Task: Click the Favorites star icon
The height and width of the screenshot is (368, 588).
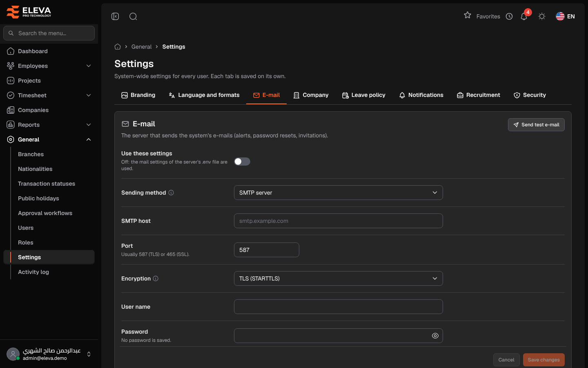Action: coord(468,16)
